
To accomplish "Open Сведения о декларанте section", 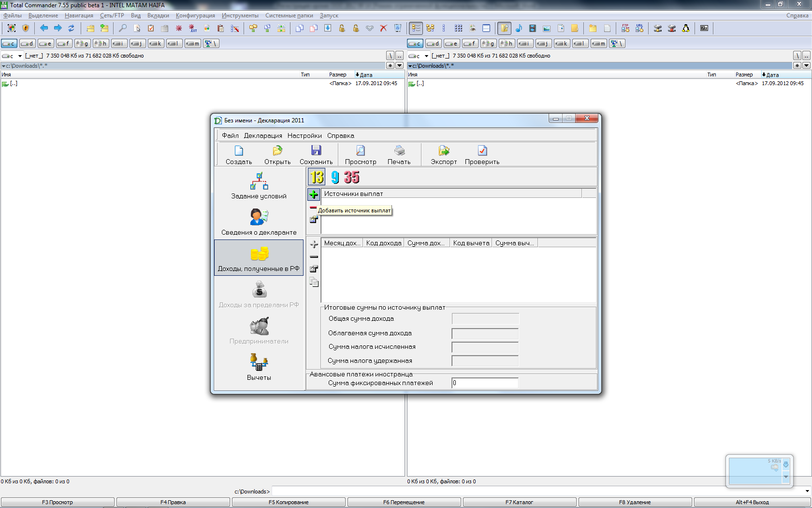I will click(259, 222).
